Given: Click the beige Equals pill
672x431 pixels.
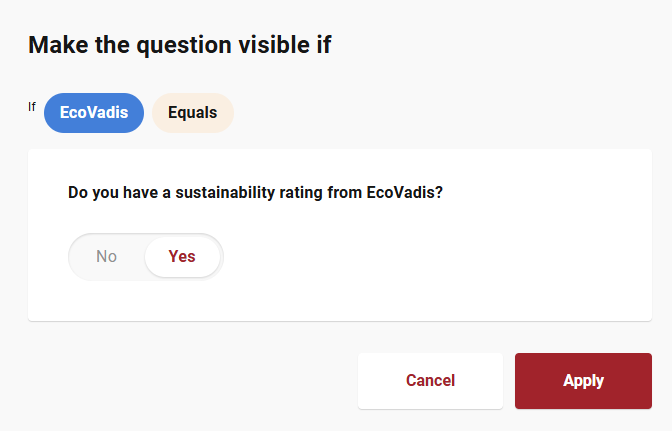Looking at the screenshot, I should (193, 113).
